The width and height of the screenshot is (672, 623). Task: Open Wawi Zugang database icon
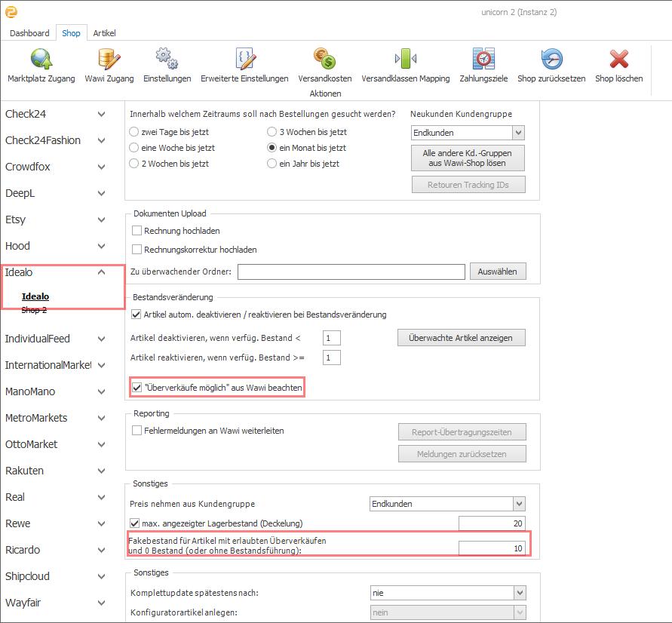point(109,59)
